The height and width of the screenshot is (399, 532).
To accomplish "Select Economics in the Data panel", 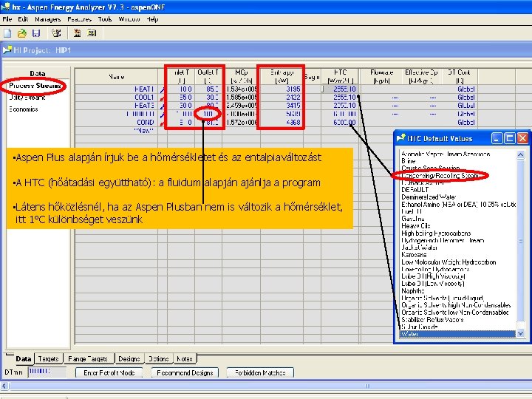I will coord(24,109).
